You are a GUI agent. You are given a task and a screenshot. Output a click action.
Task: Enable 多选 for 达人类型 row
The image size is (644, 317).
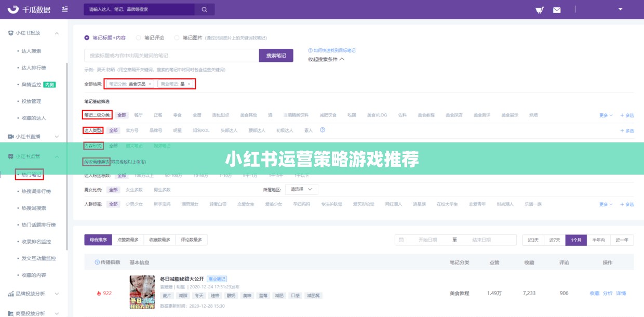(x=627, y=130)
